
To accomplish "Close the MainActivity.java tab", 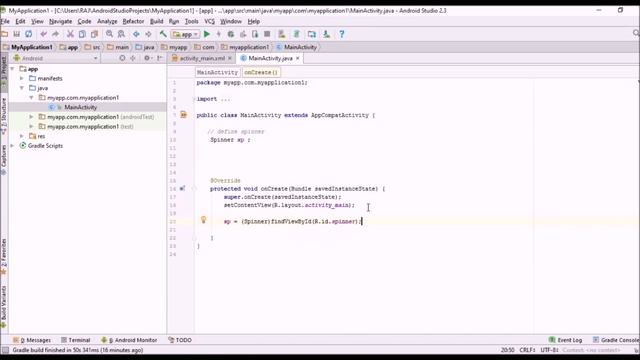I will click(x=298, y=58).
